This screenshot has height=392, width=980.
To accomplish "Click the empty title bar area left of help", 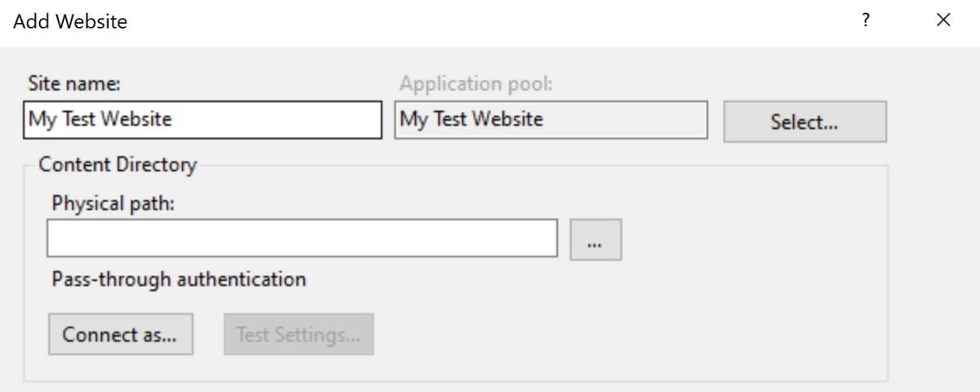I will [490, 22].
